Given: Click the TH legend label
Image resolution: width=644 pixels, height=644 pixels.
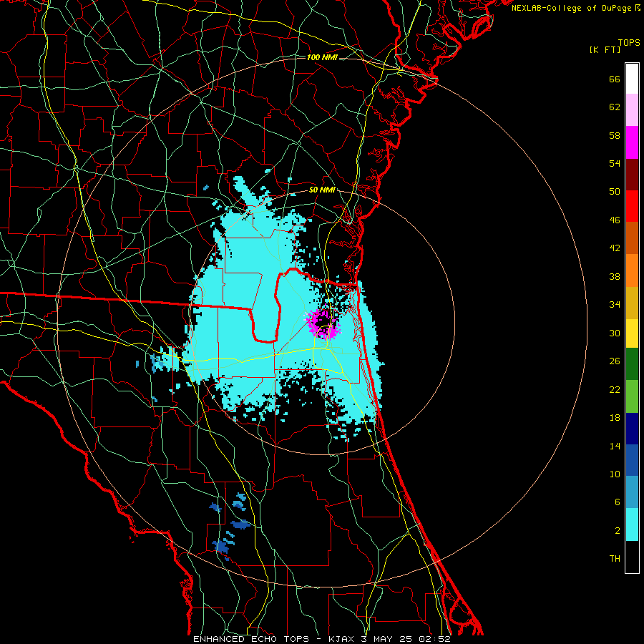Looking at the screenshot, I should 615,559.
